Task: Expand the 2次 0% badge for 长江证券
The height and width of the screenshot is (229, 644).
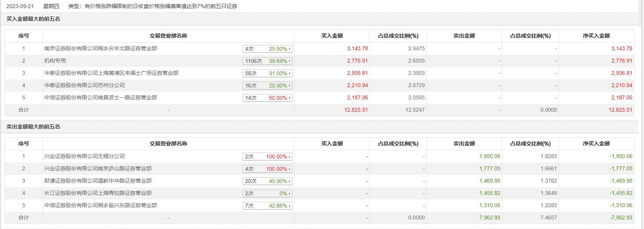Action: tap(267, 193)
